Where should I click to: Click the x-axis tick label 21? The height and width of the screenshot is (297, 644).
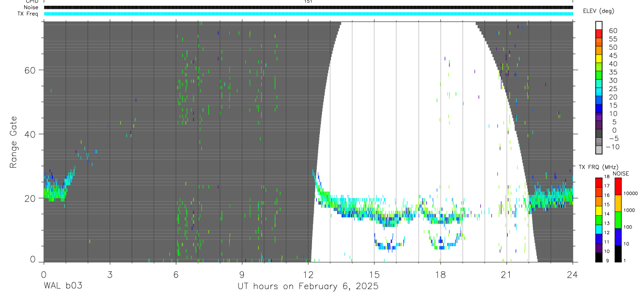coord(507,274)
